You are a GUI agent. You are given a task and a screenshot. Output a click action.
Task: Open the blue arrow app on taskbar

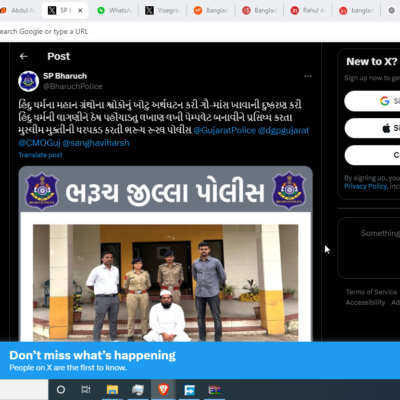click(189, 389)
